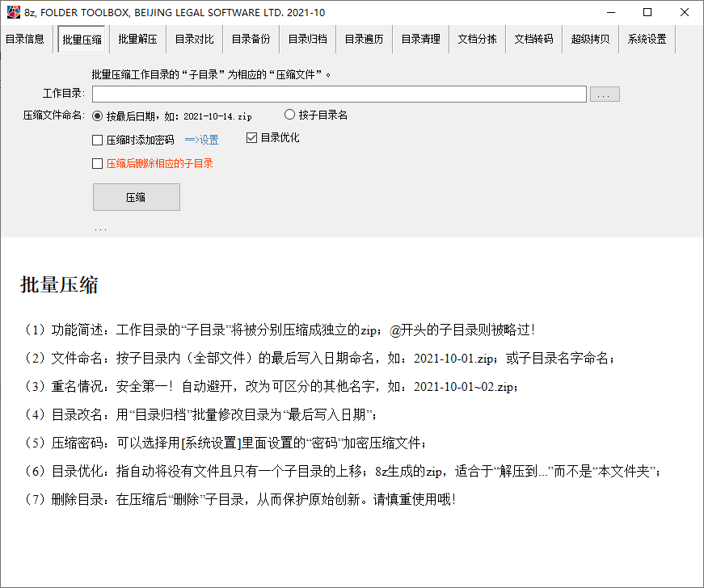Open the 目录遍历 tab

[364, 39]
